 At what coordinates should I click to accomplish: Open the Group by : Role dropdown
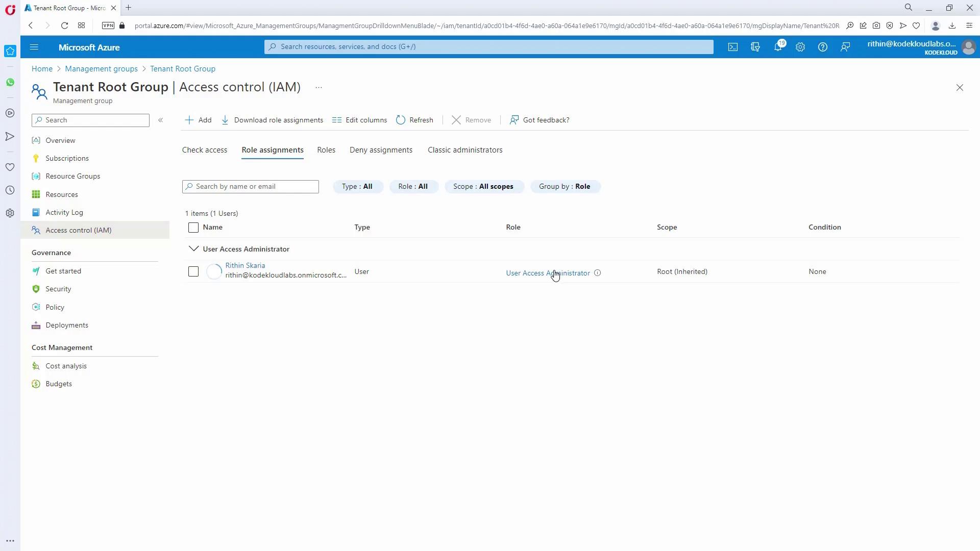click(x=565, y=186)
